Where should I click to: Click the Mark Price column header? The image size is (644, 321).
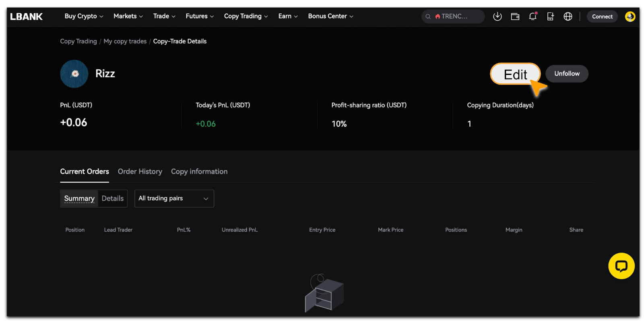tap(390, 230)
